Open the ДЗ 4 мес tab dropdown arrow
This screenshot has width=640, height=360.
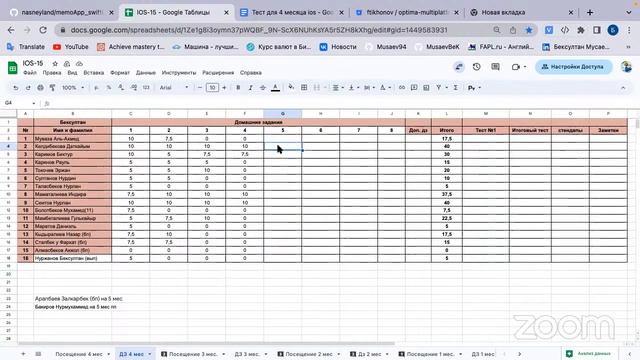(x=150, y=354)
